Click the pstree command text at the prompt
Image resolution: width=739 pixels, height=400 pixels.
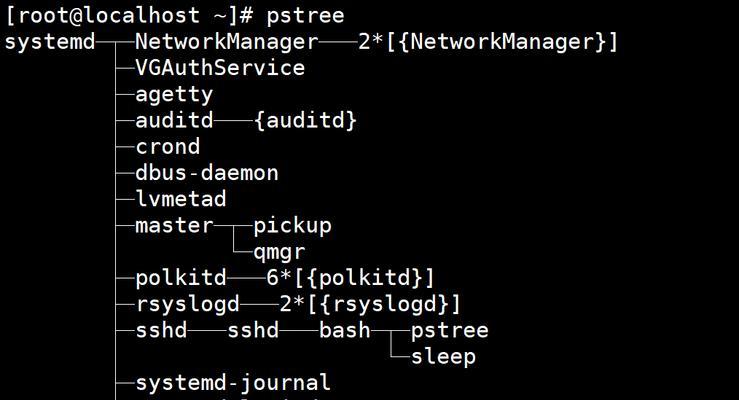pos(305,16)
